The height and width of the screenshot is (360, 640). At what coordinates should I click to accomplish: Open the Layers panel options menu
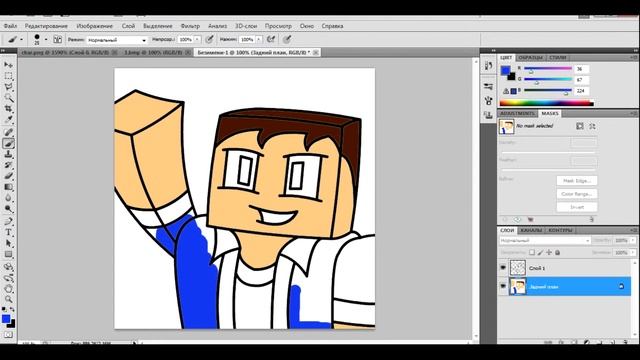coord(633,230)
